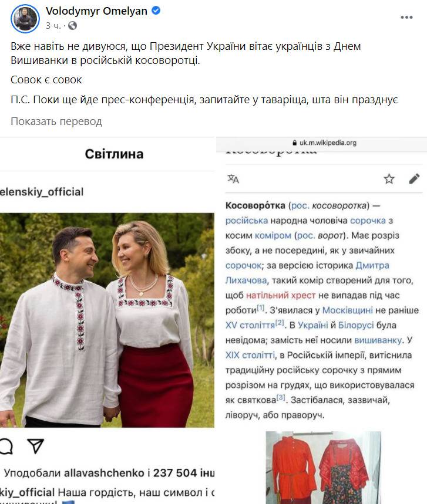Tap the Wikipedia star watchlist icon
427x504 pixels.
[x=389, y=179]
